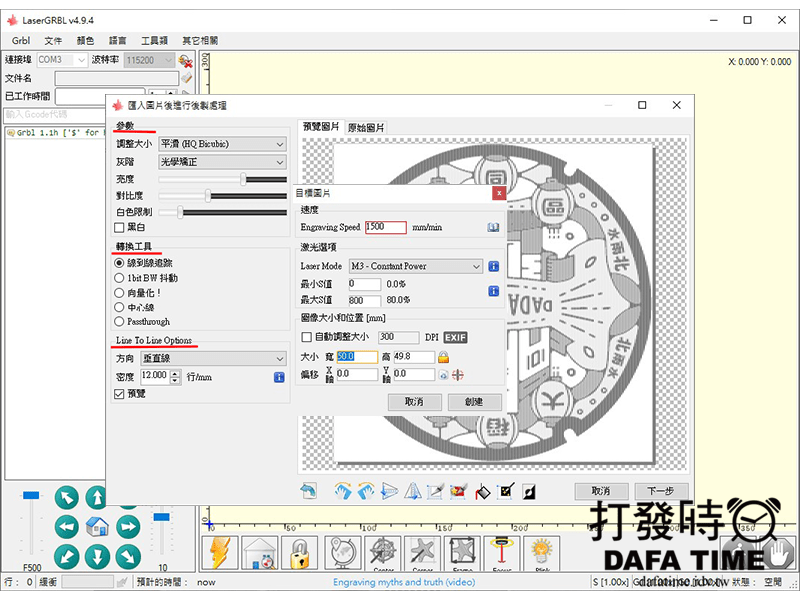Open the 顏色 menu
800x600 pixels.
85,41
